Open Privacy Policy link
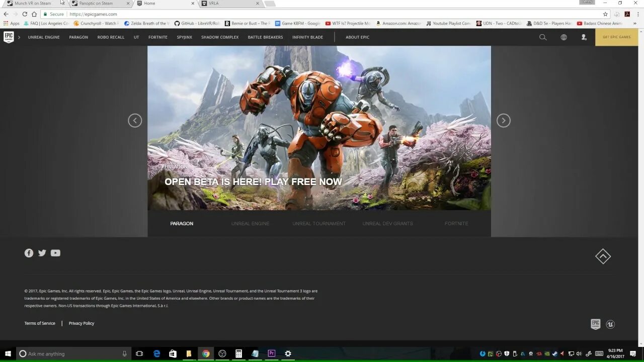This screenshot has width=644, height=362. pyautogui.click(x=82, y=323)
